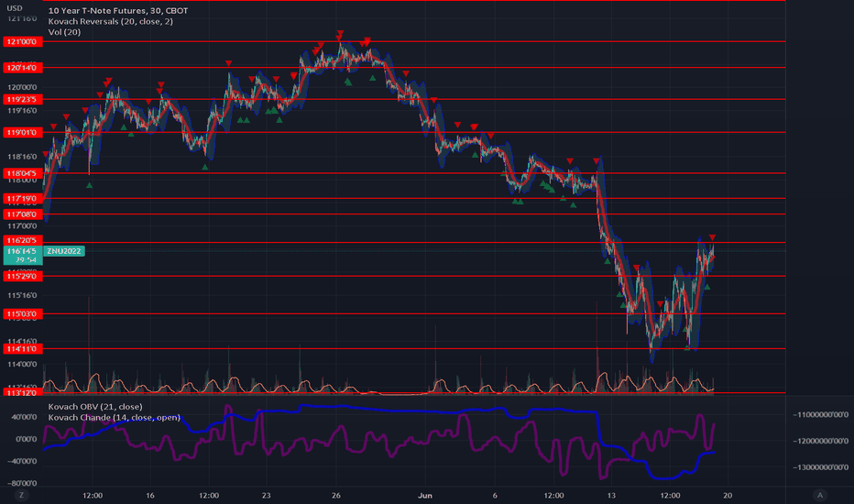Click the red reversal marker above the latest candles

click(x=712, y=237)
